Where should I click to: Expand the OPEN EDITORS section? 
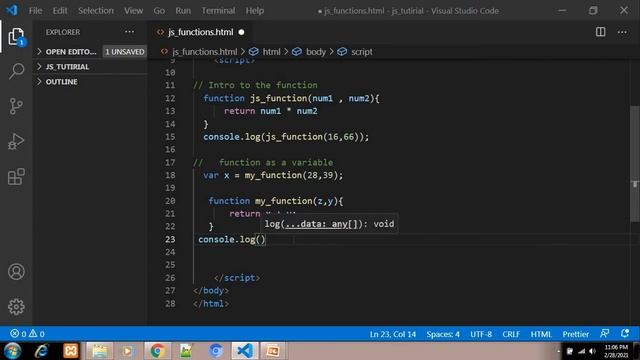click(67, 51)
